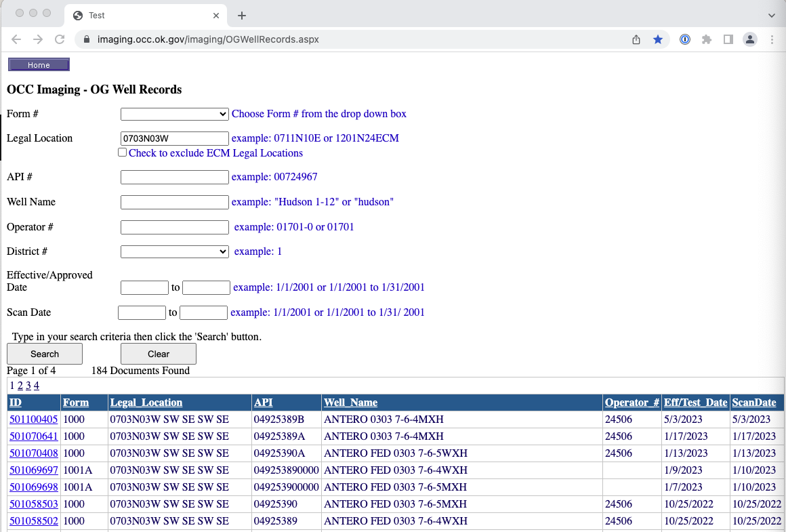The width and height of the screenshot is (786, 532).
Task: Sort results by the API column header
Action: 264,403
